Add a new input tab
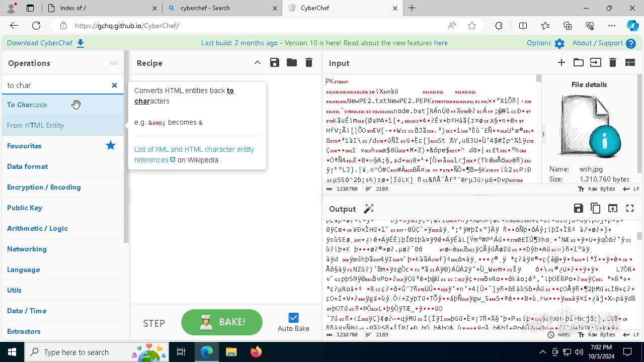This screenshot has height=362, width=644. (x=561, y=63)
